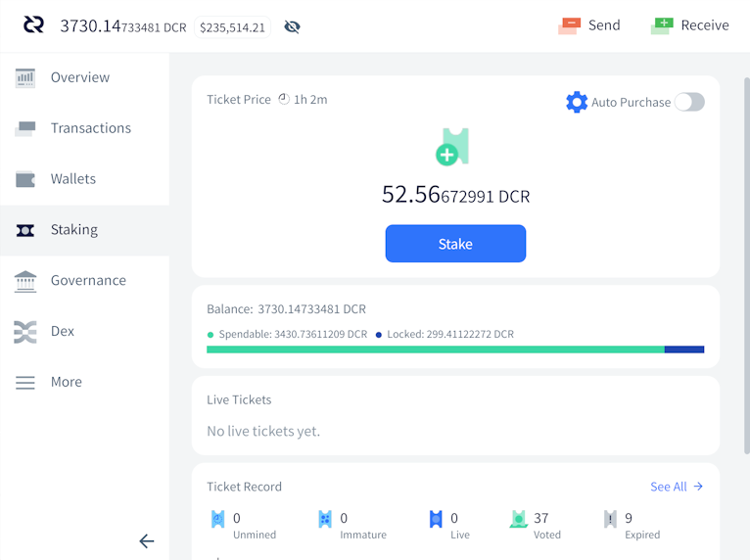Click 'No live tickets yet.' message
The height and width of the screenshot is (560, 750).
263,432
